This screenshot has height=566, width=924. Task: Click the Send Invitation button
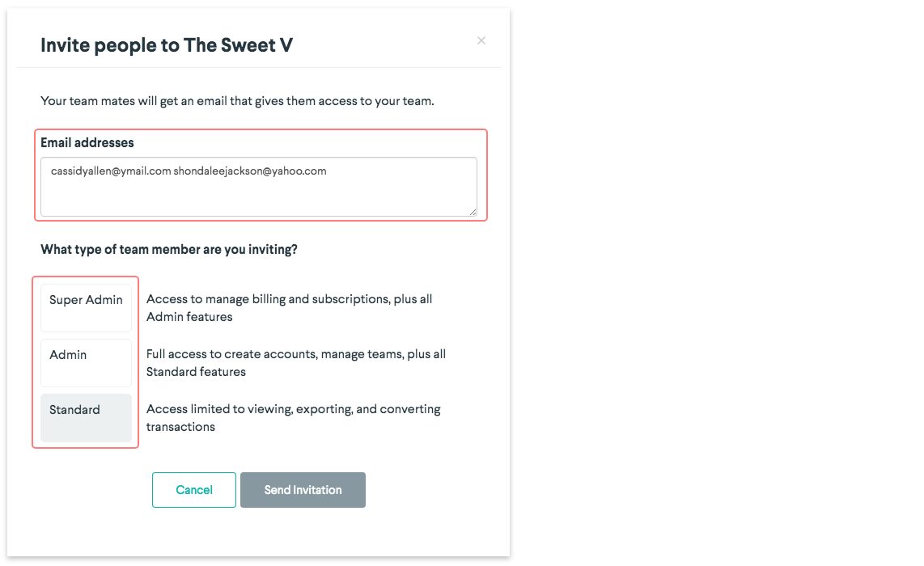pyautogui.click(x=303, y=490)
